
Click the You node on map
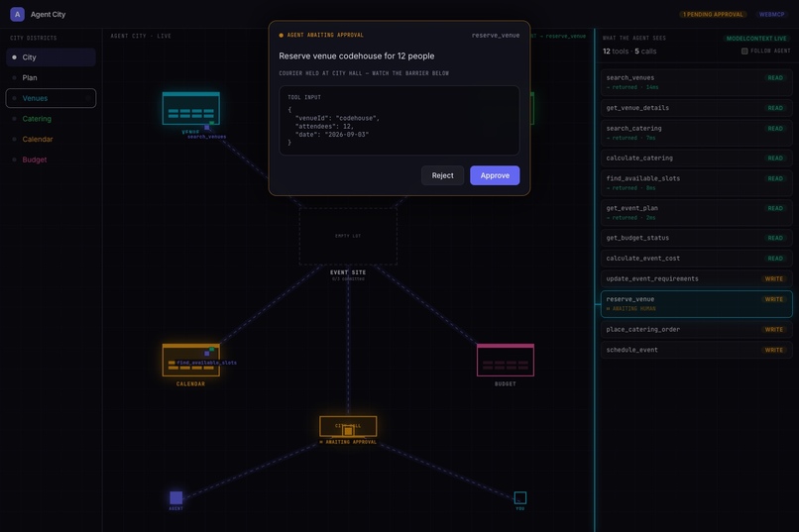coord(519,497)
